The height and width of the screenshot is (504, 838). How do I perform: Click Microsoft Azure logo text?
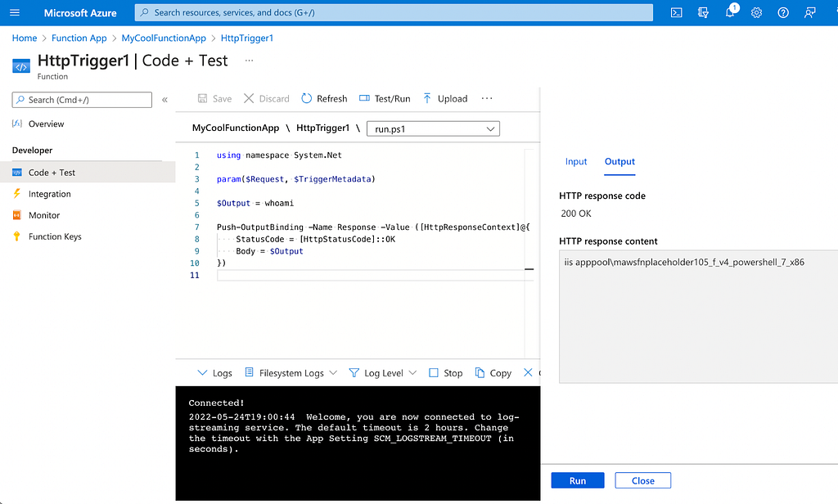[80, 13]
